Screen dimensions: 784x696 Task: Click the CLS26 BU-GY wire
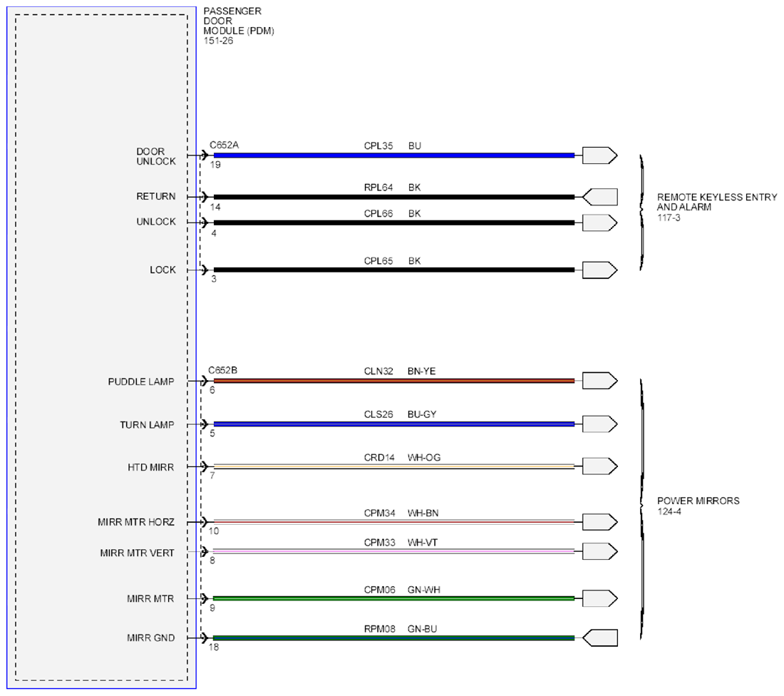point(394,424)
